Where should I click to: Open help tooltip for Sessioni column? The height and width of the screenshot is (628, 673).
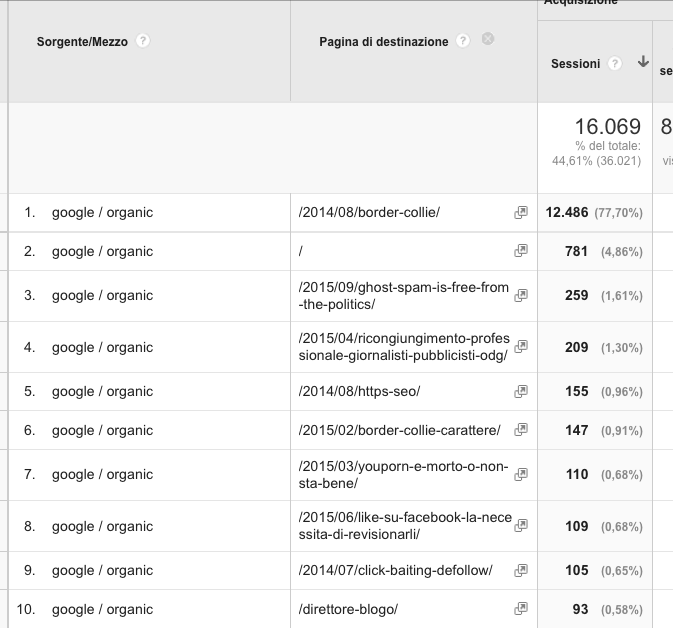pos(615,64)
